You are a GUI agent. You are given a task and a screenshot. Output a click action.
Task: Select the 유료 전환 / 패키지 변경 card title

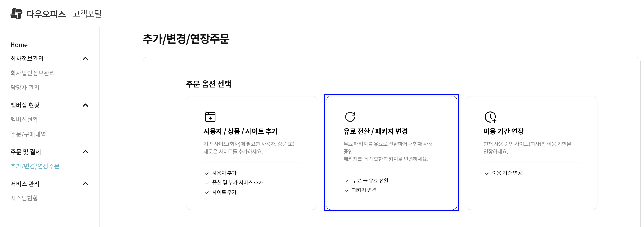pyautogui.click(x=375, y=131)
